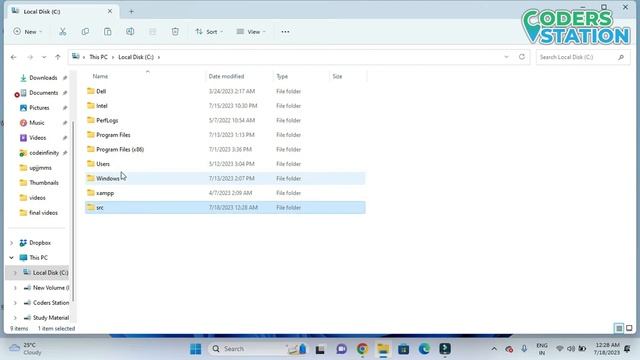Select the src folder
This screenshot has height=360, width=640.
(225, 207)
